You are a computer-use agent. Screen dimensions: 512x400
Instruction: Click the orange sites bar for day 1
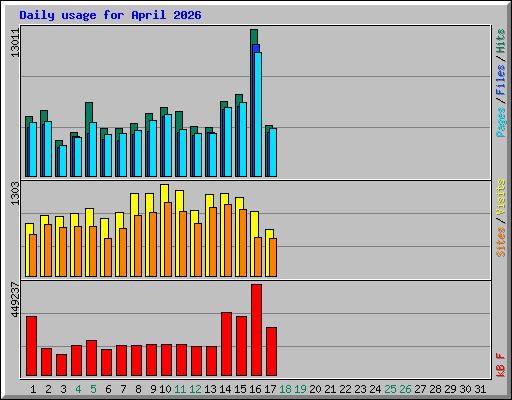(x=33, y=255)
